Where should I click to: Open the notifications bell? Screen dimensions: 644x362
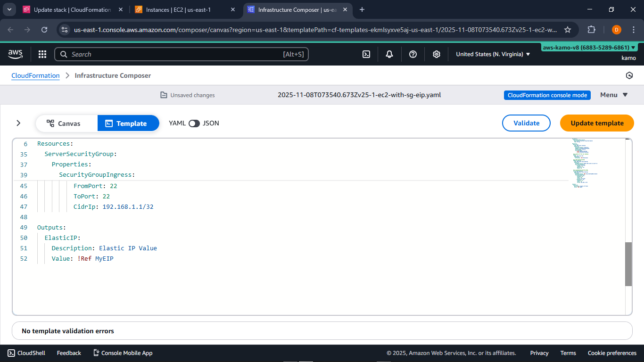click(x=389, y=54)
